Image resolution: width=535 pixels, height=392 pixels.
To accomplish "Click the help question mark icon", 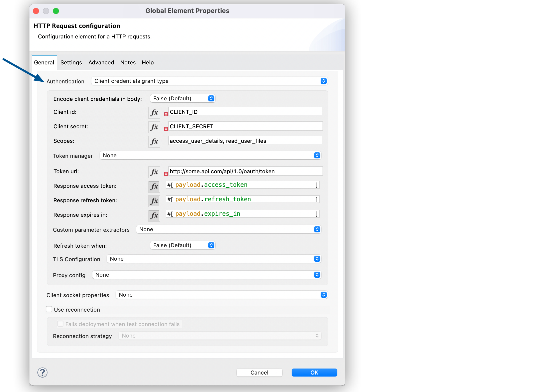I will 42,373.
